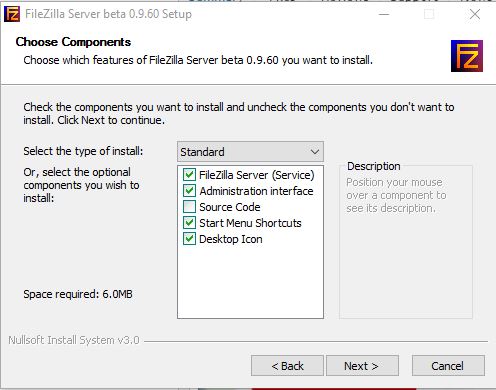496x390 pixels.
Task: Click the Description panel area
Action: [x=406, y=242]
